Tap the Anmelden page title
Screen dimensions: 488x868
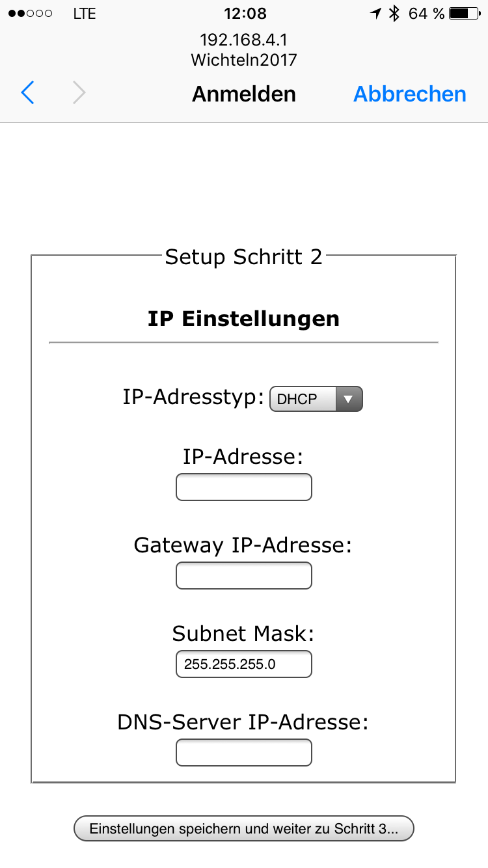tap(243, 94)
